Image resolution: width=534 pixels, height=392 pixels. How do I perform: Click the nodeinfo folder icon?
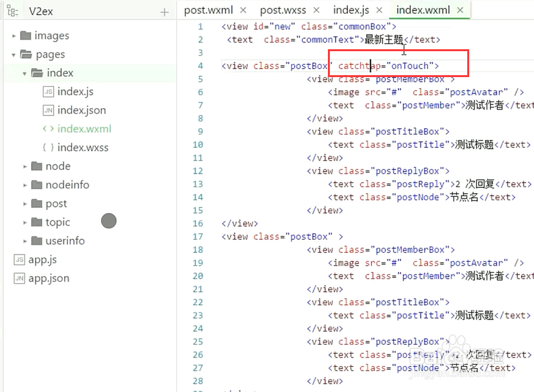(x=36, y=185)
